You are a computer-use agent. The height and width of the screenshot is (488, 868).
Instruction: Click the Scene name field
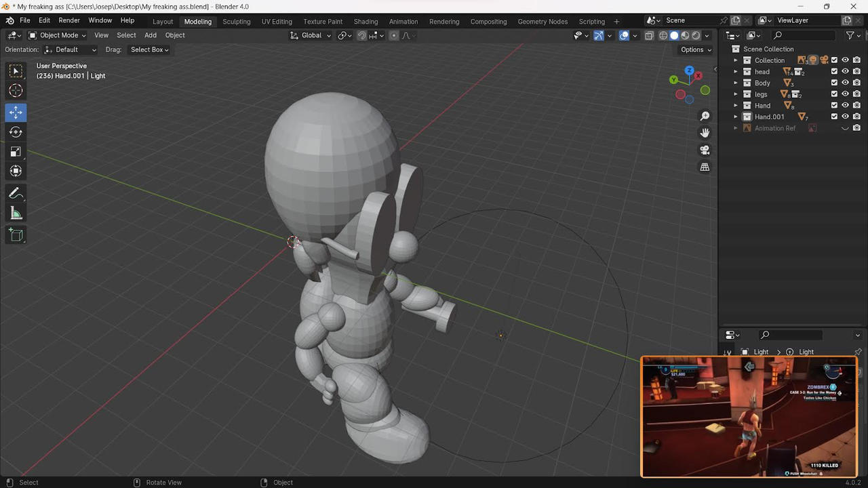tap(690, 20)
